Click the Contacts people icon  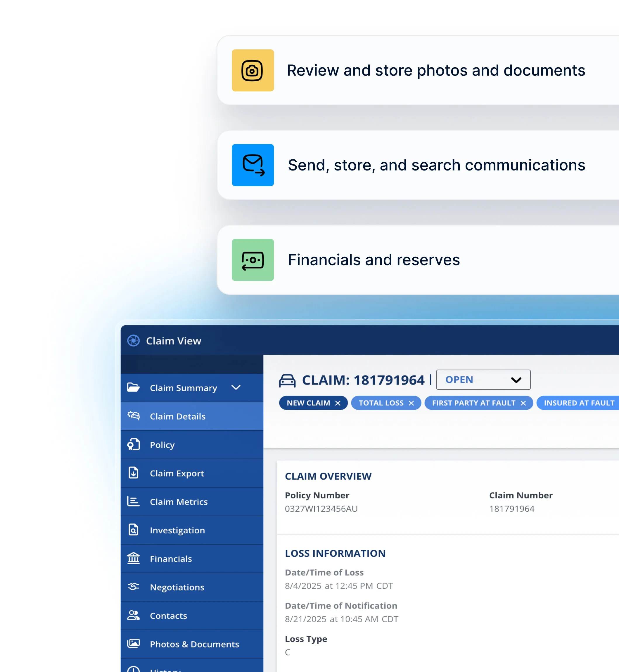point(133,615)
